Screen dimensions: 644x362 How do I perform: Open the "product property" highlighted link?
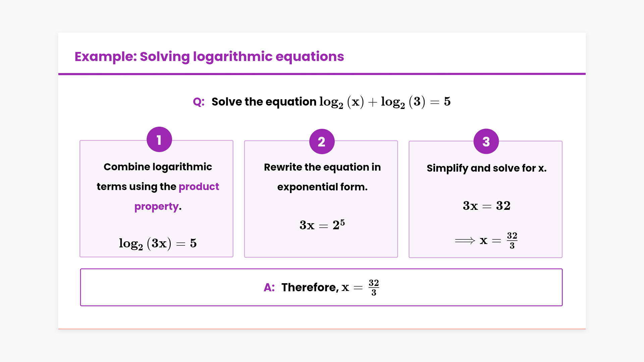[199, 187]
